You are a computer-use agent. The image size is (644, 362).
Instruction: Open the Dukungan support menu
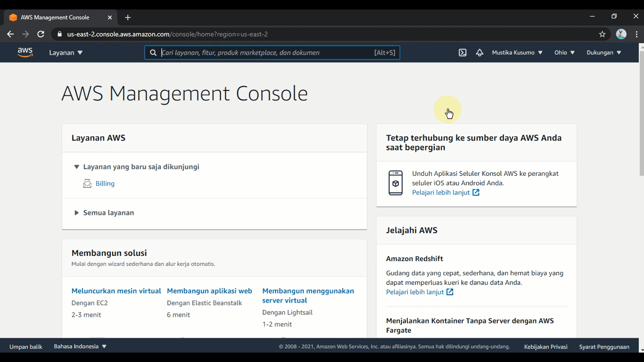click(x=604, y=53)
